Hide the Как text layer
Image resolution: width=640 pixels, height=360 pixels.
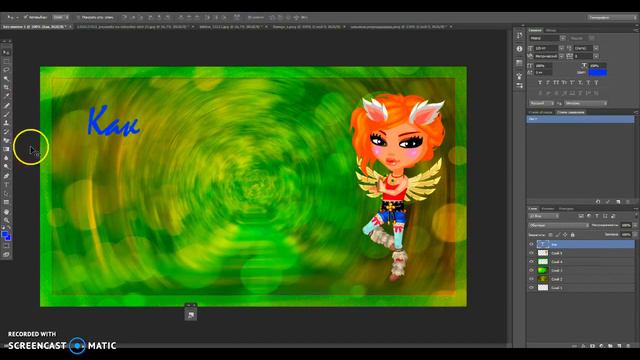pyautogui.click(x=531, y=244)
